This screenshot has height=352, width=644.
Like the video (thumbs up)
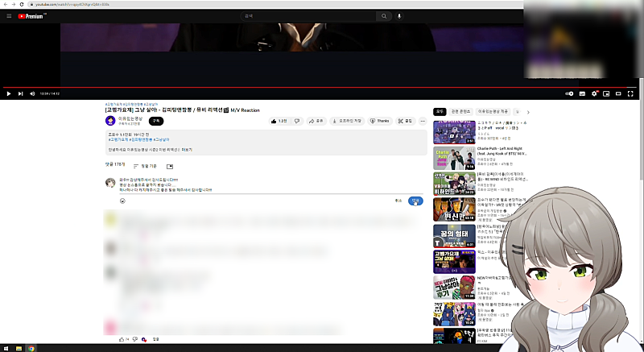point(279,121)
